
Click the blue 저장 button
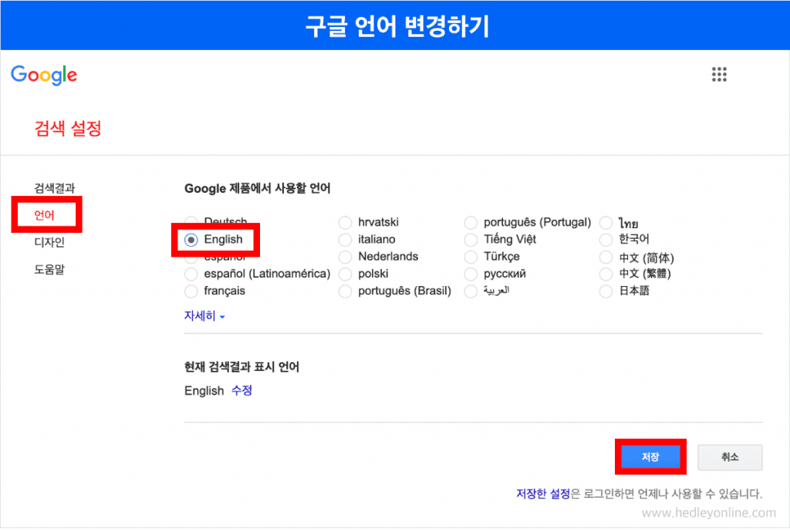[x=650, y=457]
